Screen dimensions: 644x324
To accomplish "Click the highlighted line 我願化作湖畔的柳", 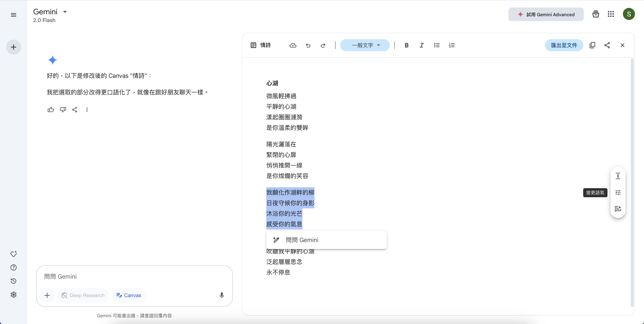I will [x=290, y=193].
